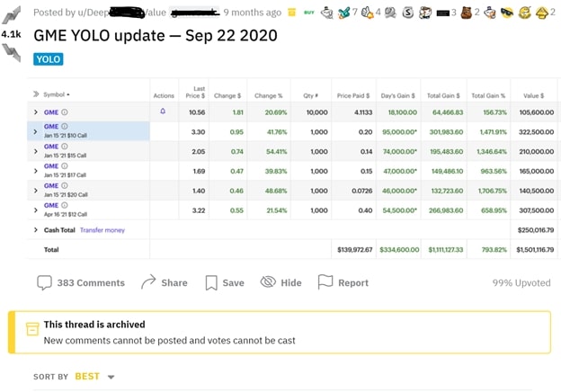The width and height of the screenshot is (561, 392).
Task: Click the bear award icon
Action: click(x=466, y=13)
